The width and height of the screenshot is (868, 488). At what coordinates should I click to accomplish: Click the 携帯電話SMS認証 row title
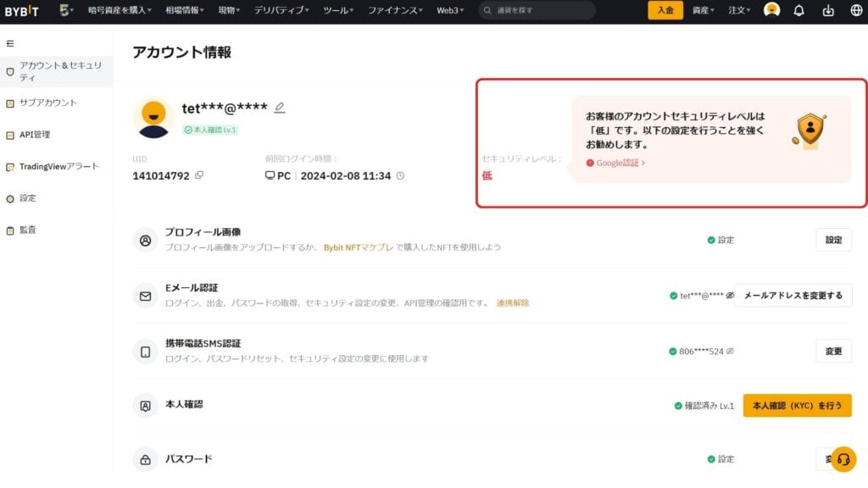[x=203, y=344]
